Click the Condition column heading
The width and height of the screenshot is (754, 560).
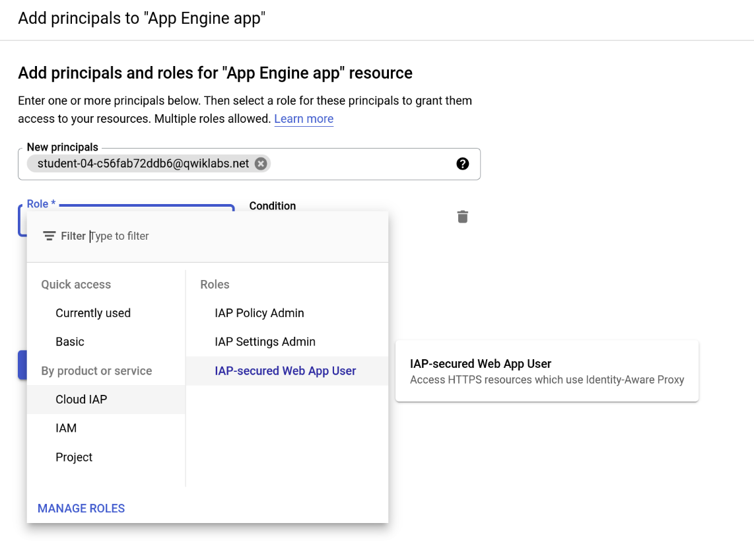click(272, 206)
